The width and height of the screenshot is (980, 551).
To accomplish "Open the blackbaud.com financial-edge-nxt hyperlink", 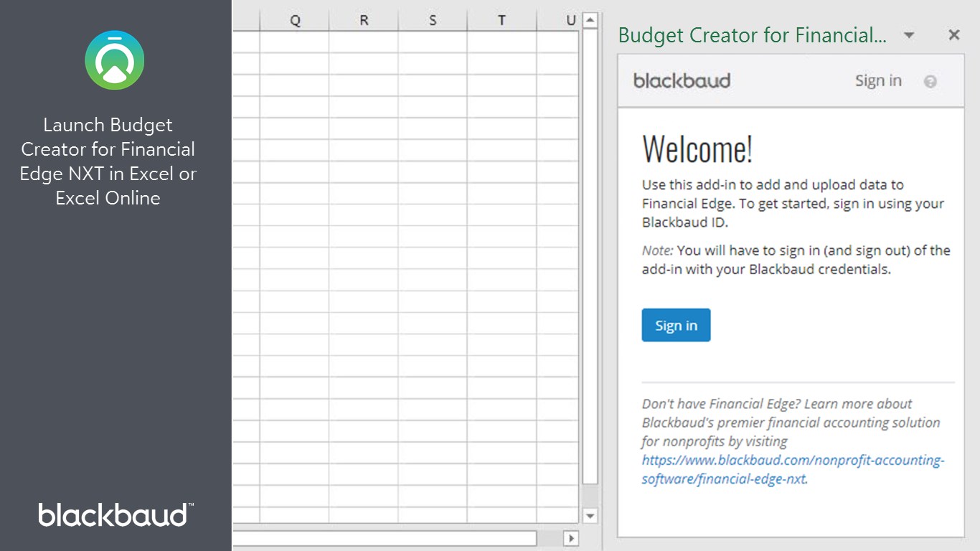I will (x=793, y=469).
